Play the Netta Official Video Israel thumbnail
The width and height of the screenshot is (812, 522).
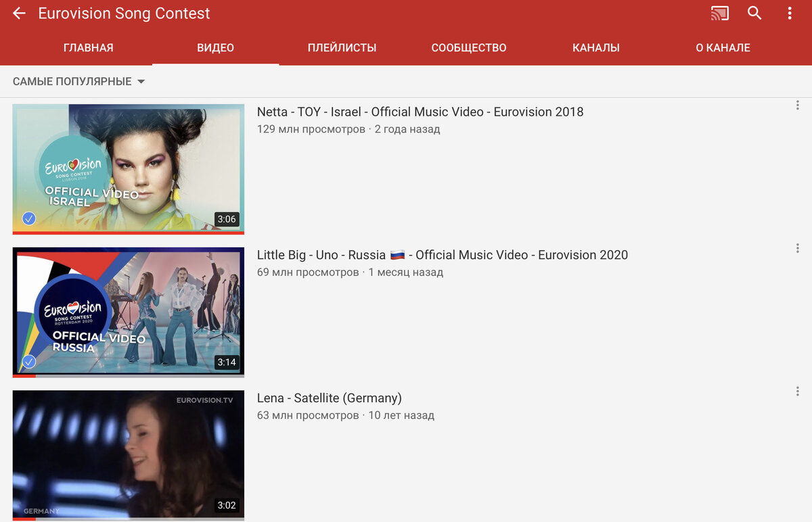coord(129,168)
